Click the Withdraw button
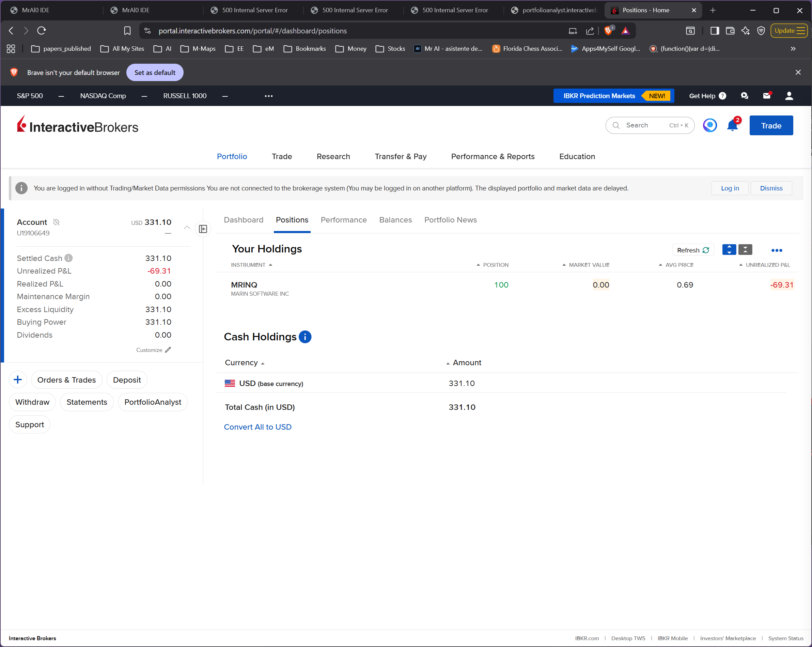Image resolution: width=812 pixels, height=647 pixels. pos(32,402)
